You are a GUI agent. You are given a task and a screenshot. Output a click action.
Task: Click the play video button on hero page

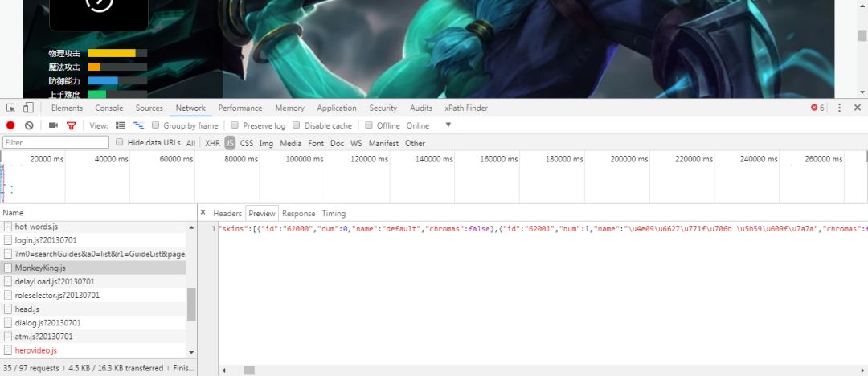[x=100, y=5]
